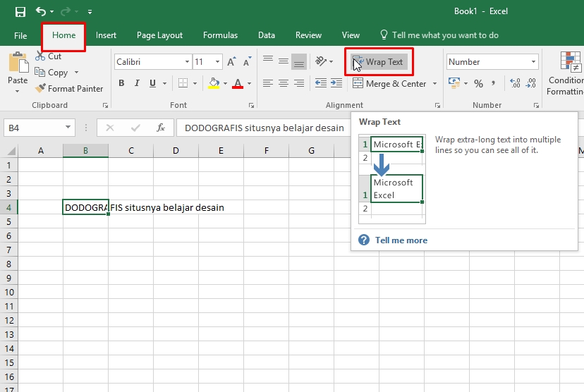Click the Percent Style icon

pyautogui.click(x=479, y=83)
